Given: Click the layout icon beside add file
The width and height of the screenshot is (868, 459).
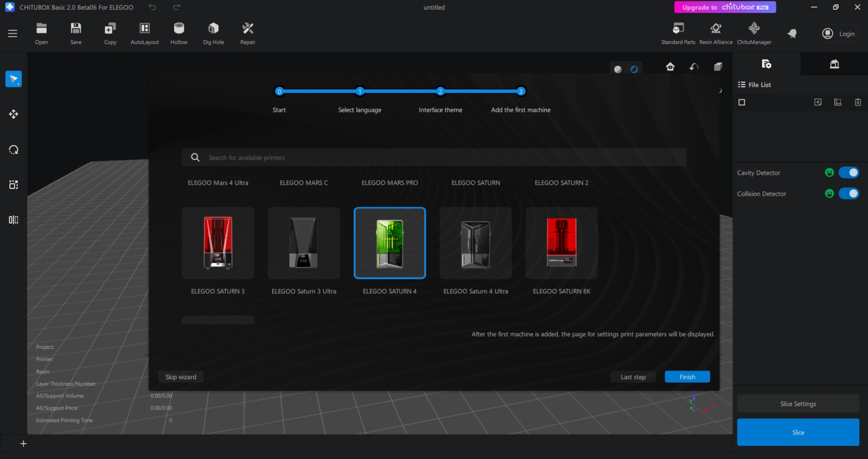Looking at the screenshot, I should click(838, 102).
